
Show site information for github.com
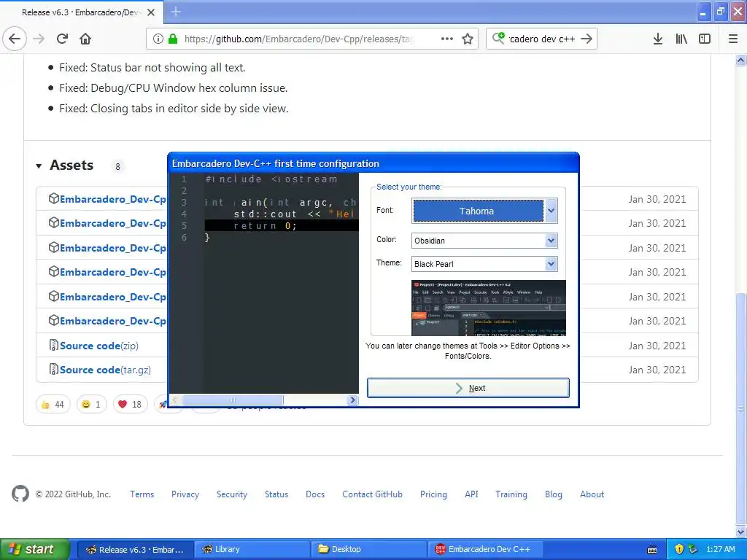(x=158, y=39)
